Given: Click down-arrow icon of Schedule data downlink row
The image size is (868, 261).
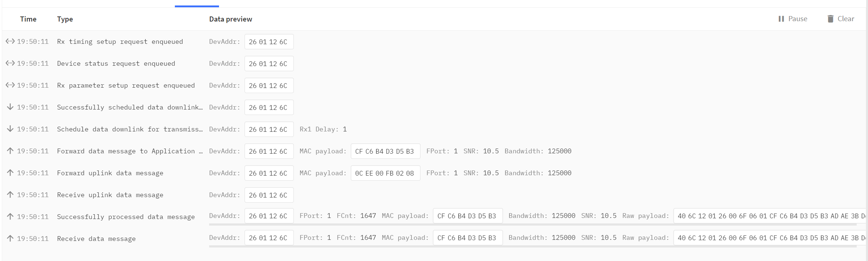Looking at the screenshot, I should (x=10, y=129).
